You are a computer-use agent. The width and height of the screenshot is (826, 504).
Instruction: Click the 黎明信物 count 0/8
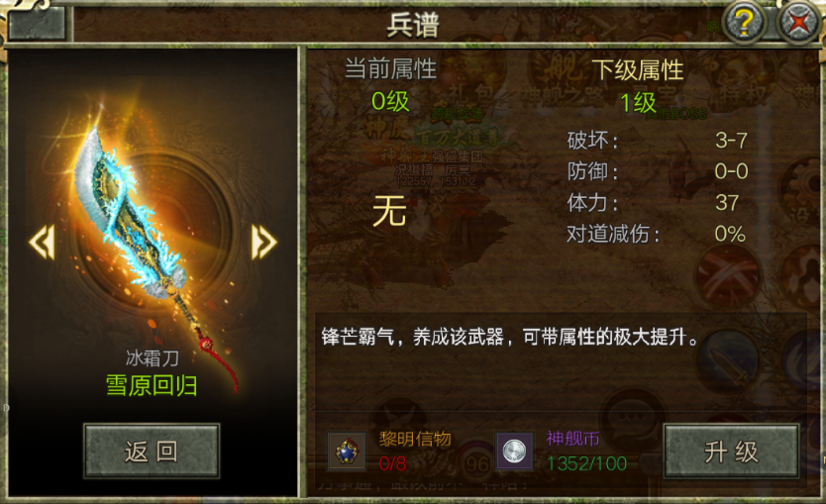pyautogui.click(x=392, y=464)
